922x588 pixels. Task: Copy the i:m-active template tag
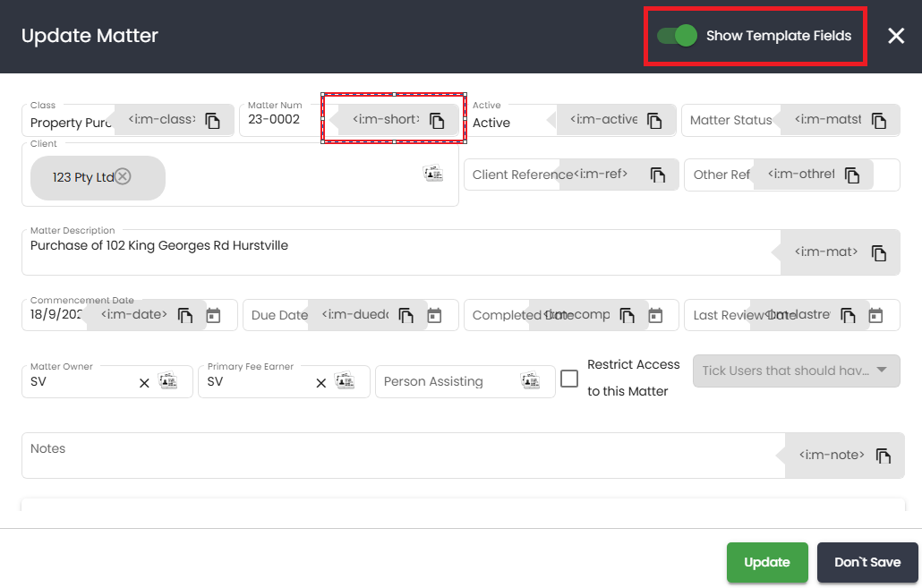[x=654, y=121]
